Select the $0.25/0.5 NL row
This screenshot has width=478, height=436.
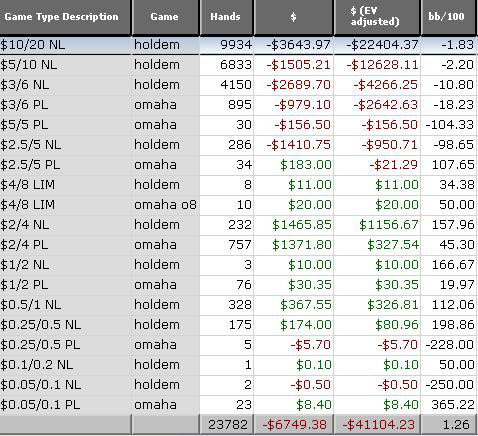coord(238,325)
